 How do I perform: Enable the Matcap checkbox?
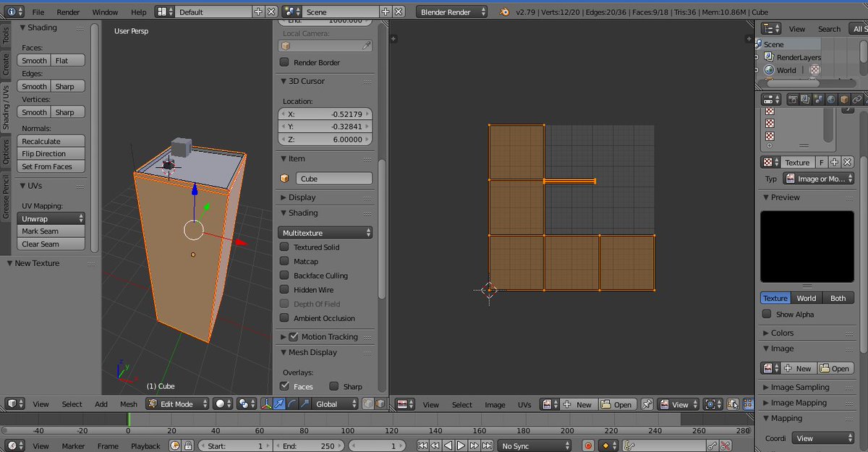point(284,261)
